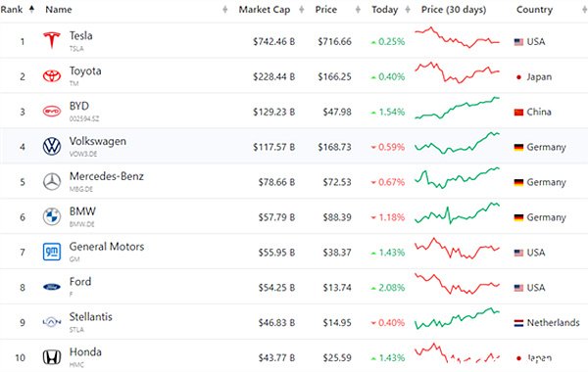Click the Mercedes-Benz star logo
588x372 pixels.
[52, 182]
